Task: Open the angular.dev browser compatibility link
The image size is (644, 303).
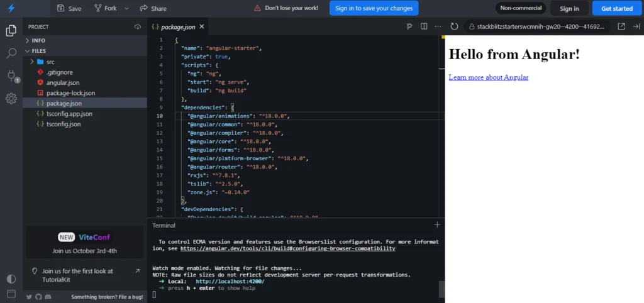Action: click(287, 248)
